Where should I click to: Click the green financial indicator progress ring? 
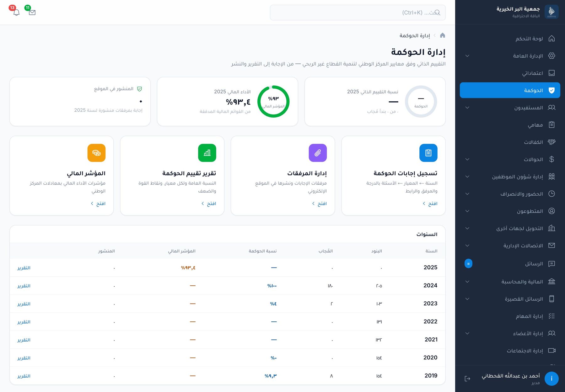click(x=273, y=102)
